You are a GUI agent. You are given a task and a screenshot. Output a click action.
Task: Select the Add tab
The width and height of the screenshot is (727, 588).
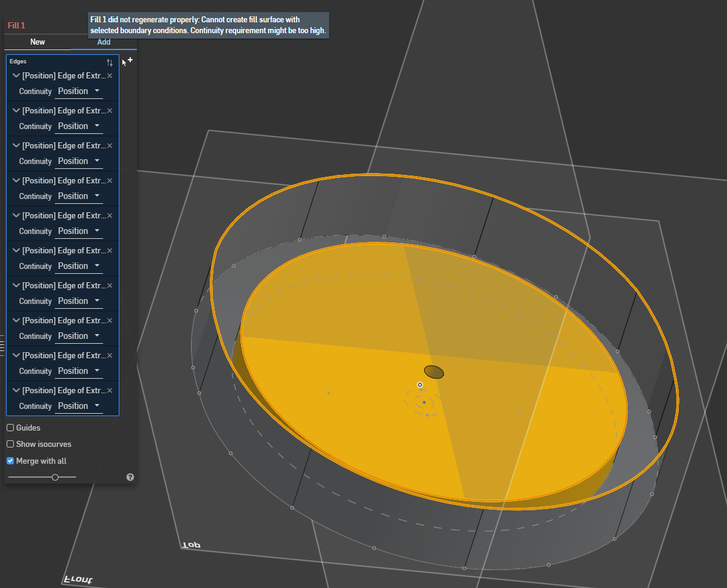[103, 42]
